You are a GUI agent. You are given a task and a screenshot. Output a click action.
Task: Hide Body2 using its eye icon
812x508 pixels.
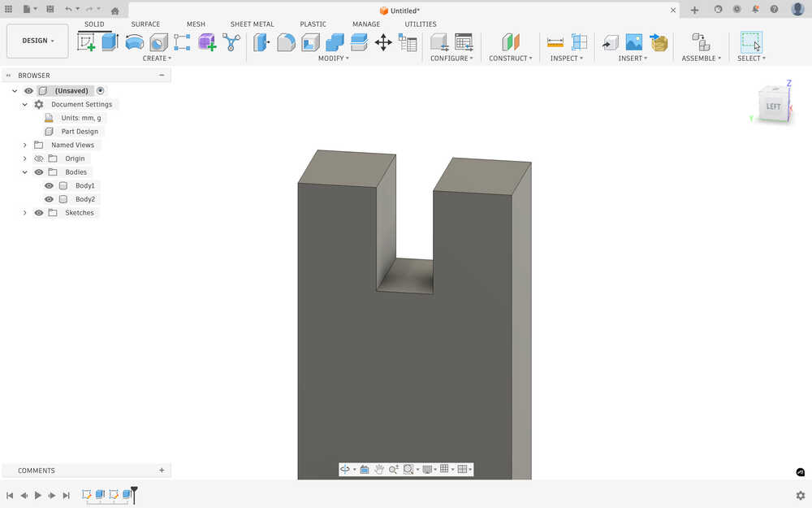coord(50,199)
